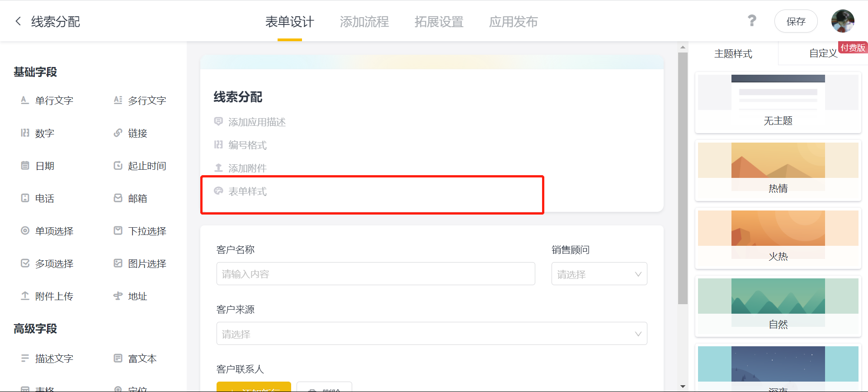Choose the 无主题 theme thumbnail
Viewport: 868px width, 392px height.
coord(778,102)
